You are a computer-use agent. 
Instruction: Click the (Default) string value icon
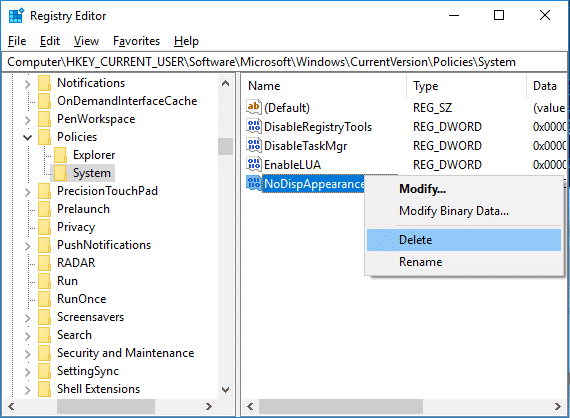(x=254, y=107)
